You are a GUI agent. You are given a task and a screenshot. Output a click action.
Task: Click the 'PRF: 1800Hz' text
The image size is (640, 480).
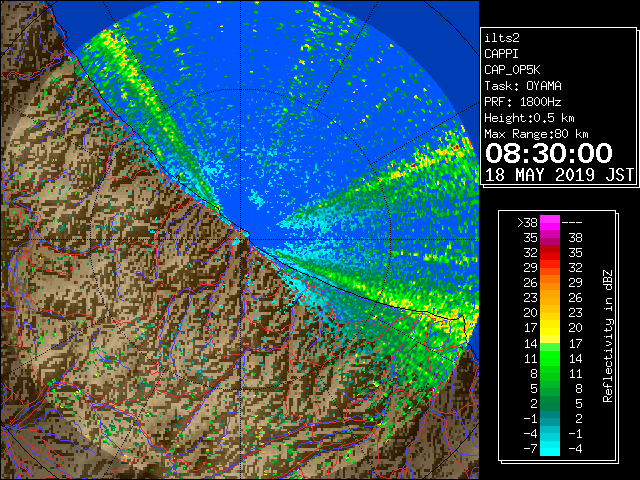tap(523, 102)
